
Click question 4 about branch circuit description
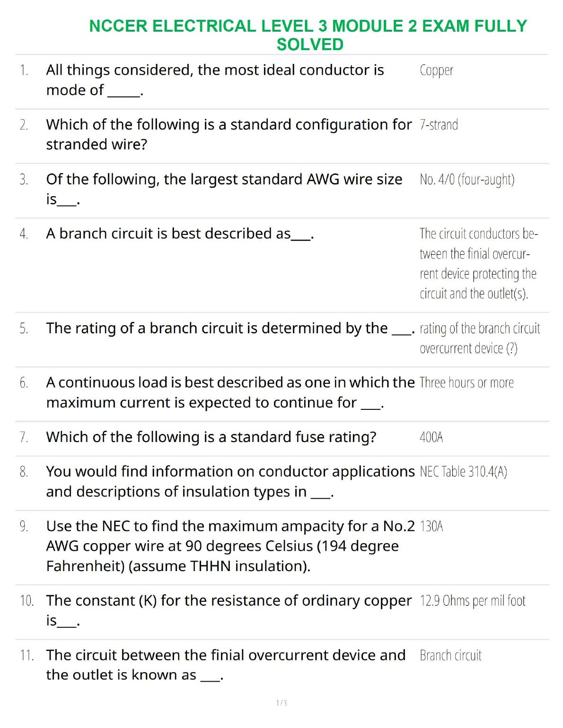click(180, 234)
